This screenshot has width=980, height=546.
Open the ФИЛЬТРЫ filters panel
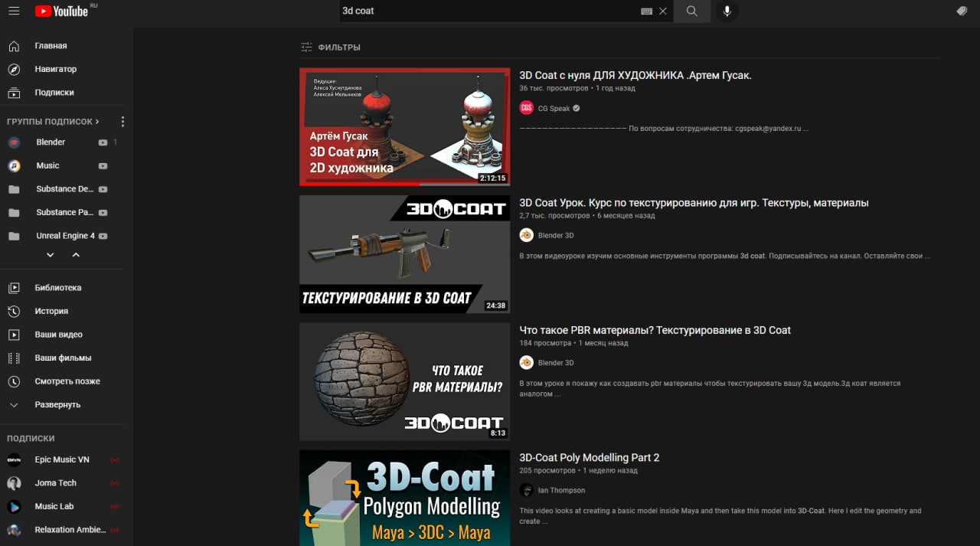point(330,47)
